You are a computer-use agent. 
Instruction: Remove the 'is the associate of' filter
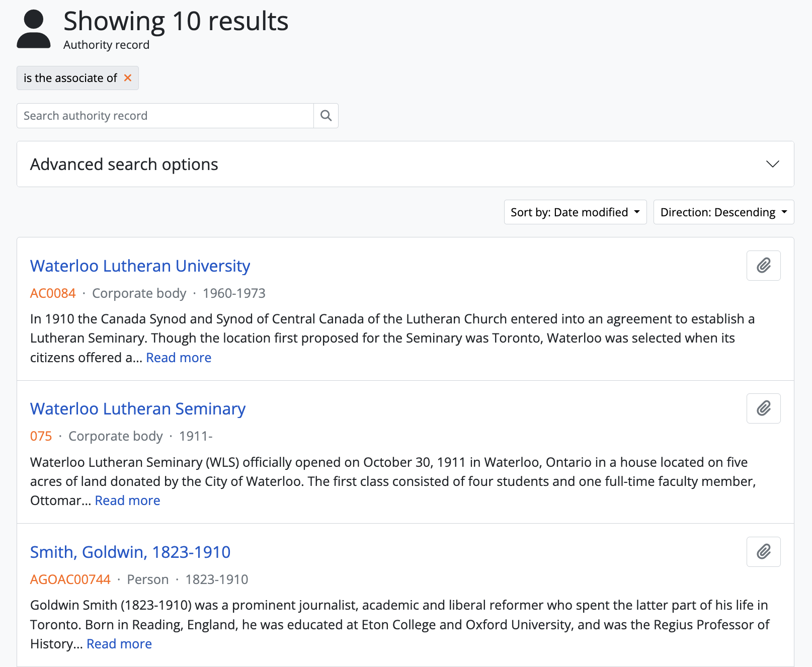[128, 78]
